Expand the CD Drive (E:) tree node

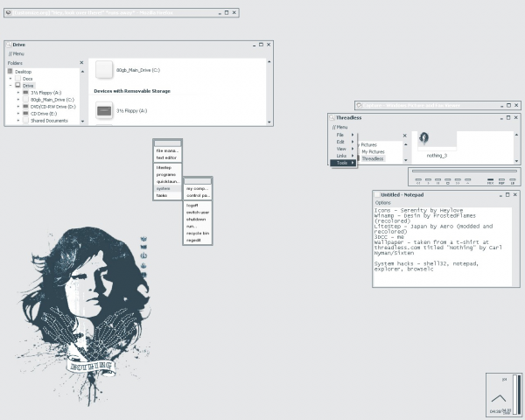coord(18,114)
